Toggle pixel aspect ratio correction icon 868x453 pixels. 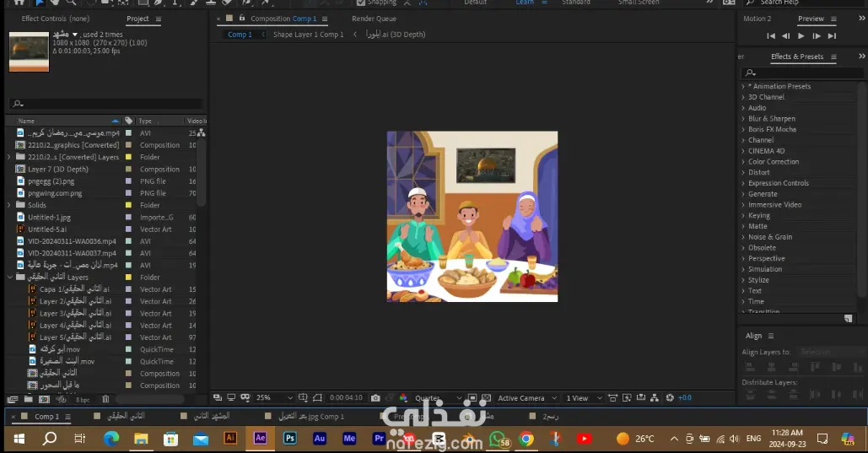pyautogui.click(x=612, y=397)
